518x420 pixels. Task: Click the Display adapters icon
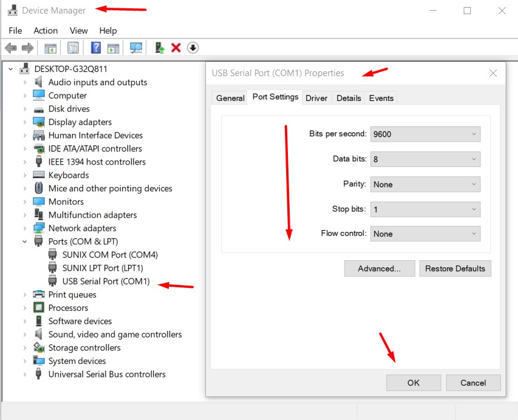[x=39, y=122]
